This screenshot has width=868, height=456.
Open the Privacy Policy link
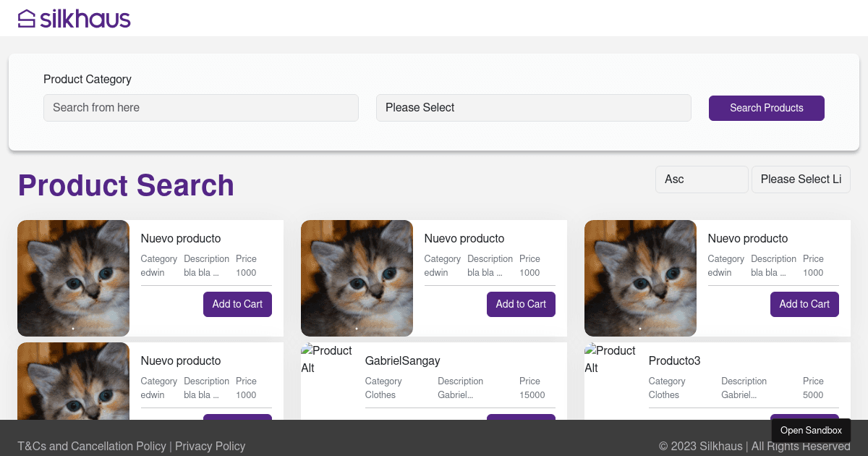pyautogui.click(x=210, y=446)
